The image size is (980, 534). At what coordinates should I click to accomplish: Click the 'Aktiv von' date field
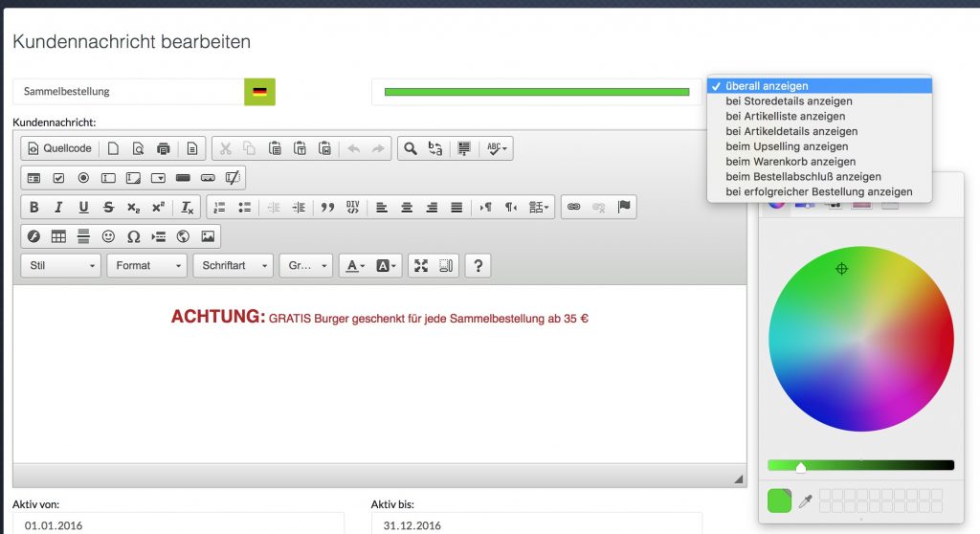click(178, 524)
